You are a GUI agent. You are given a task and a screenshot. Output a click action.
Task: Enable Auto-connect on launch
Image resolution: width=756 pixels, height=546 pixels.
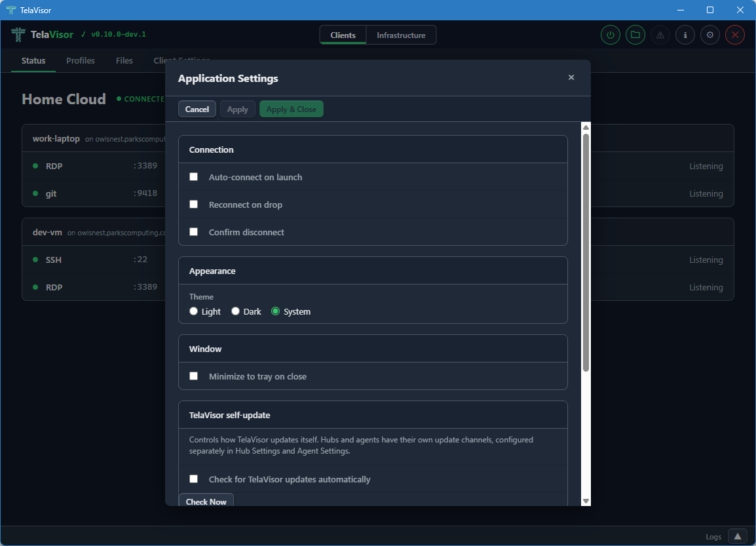click(x=193, y=176)
